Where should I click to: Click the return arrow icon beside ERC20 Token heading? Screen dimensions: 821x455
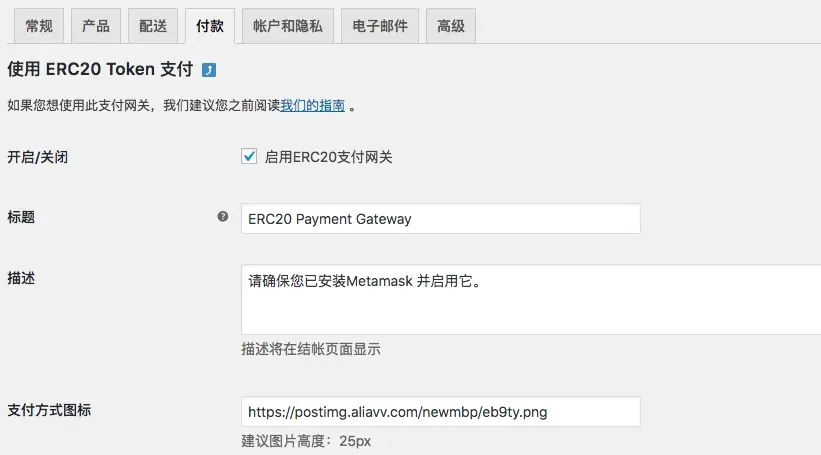tap(209, 70)
